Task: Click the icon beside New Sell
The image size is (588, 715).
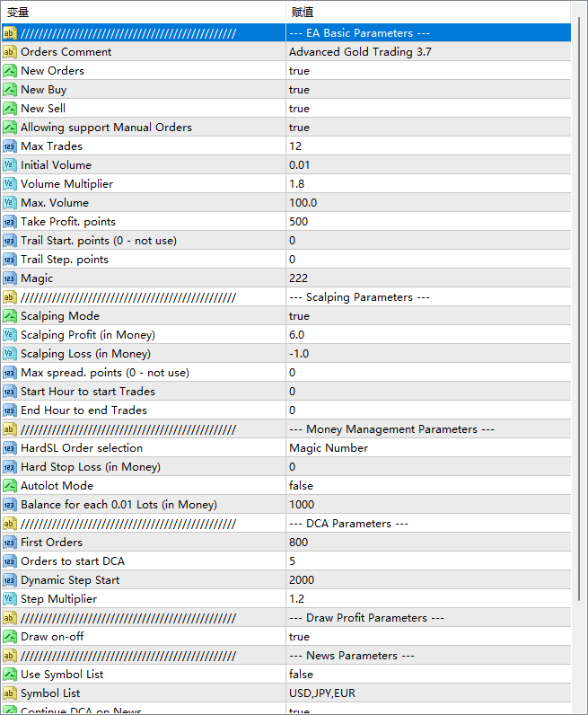Action: pos(10,109)
